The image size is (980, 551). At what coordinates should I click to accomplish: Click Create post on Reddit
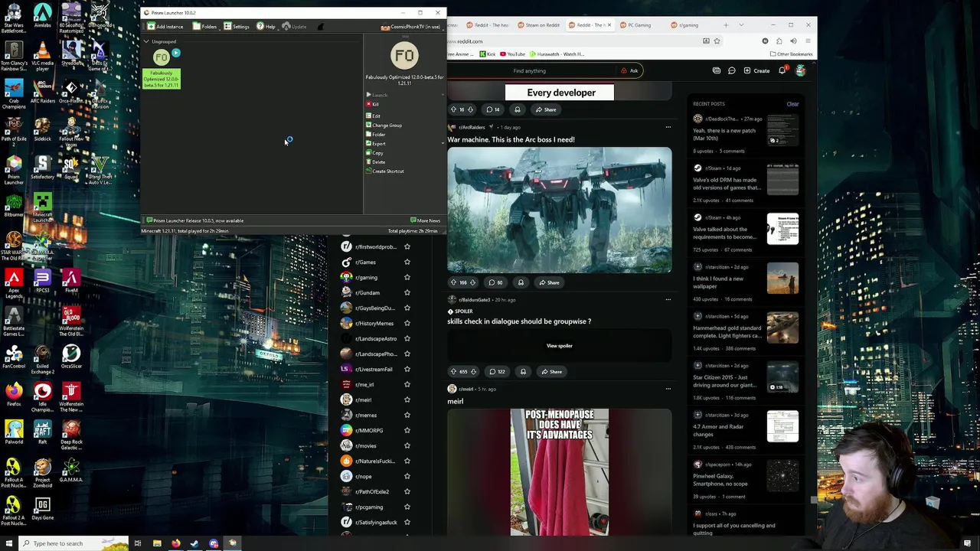[757, 71]
